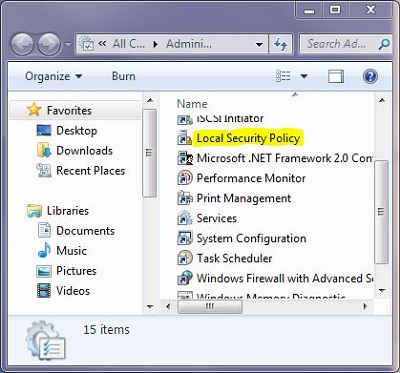This screenshot has height=373, width=400.
Task: Select the System Configuration icon
Action: click(x=185, y=238)
